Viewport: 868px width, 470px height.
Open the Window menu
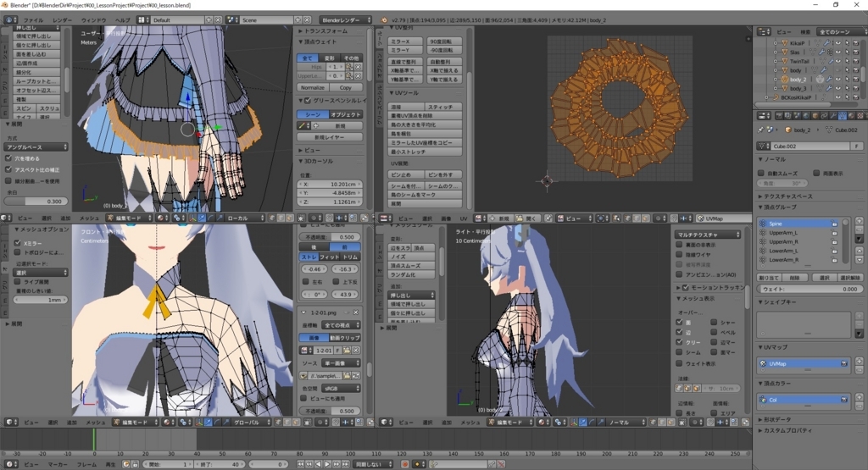coord(93,20)
